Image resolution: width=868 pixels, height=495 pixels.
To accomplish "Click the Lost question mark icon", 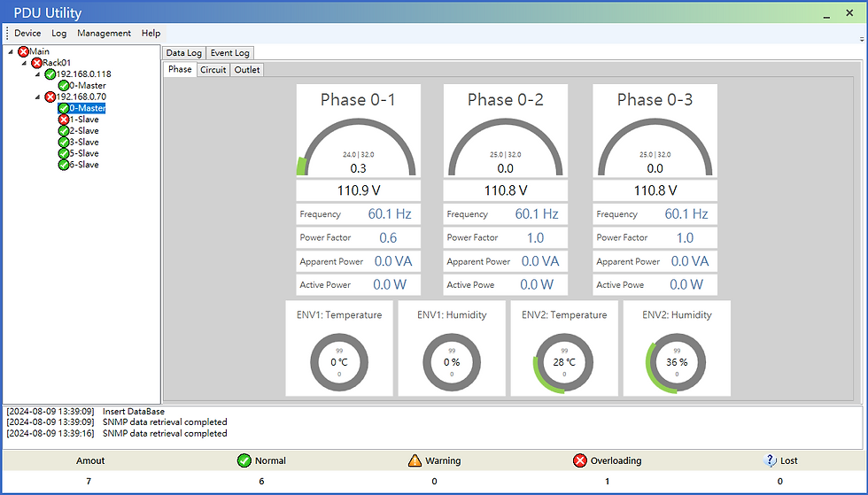I will coord(770,460).
